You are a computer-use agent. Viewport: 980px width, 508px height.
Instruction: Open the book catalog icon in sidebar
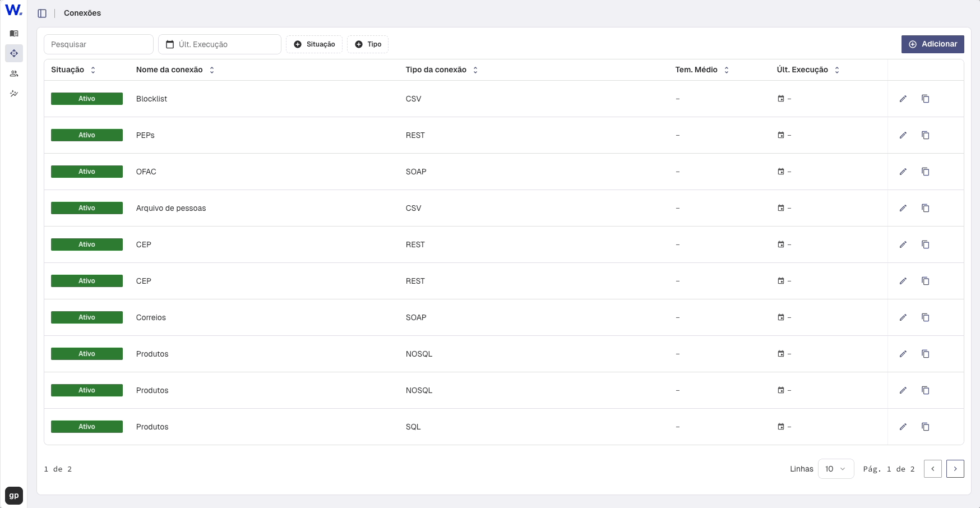click(x=14, y=34)
